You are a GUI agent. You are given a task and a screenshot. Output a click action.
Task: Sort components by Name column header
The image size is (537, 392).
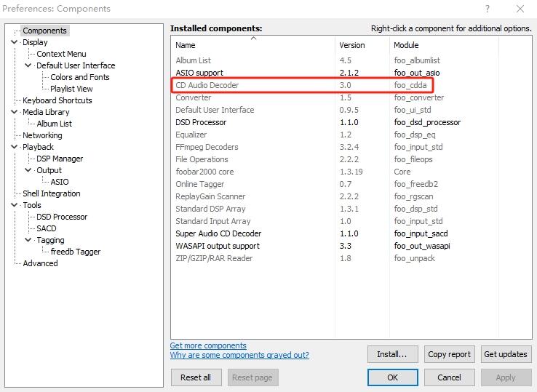click(252, 45)
